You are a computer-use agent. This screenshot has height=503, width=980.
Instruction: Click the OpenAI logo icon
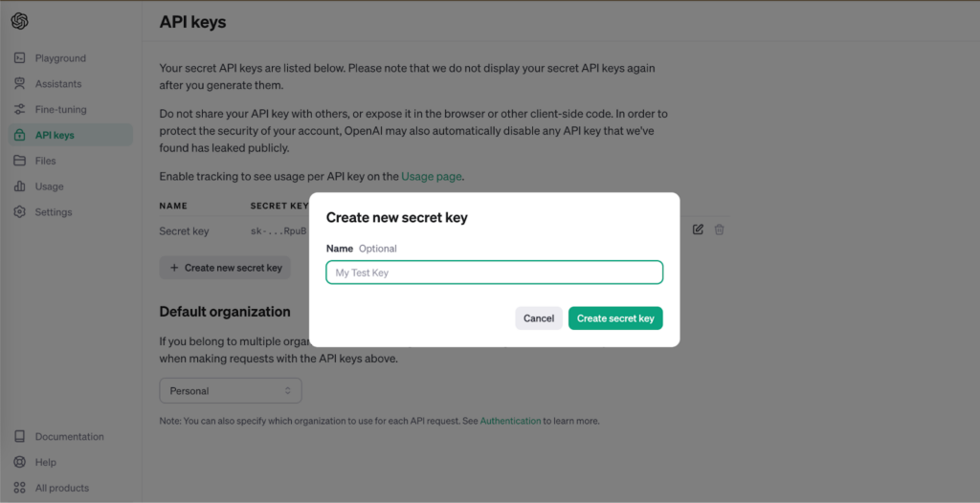[x=19, y=21]
